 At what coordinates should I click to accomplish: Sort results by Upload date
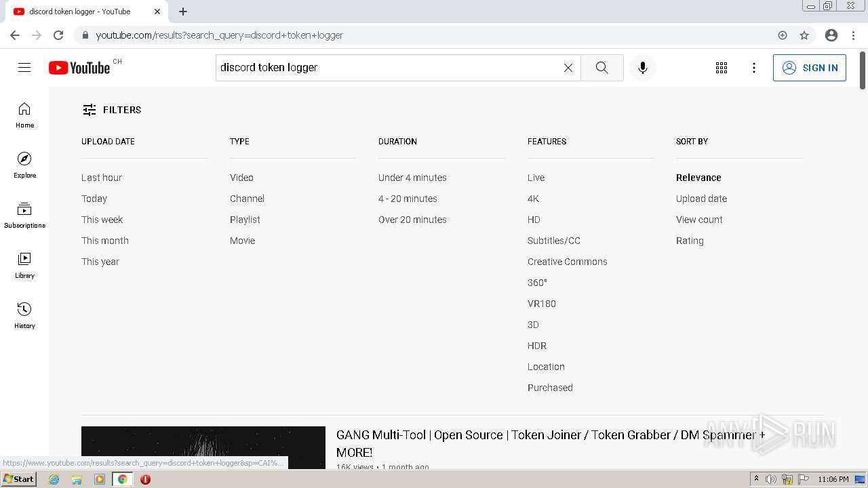pyautogui.click(x=701, y=199)
